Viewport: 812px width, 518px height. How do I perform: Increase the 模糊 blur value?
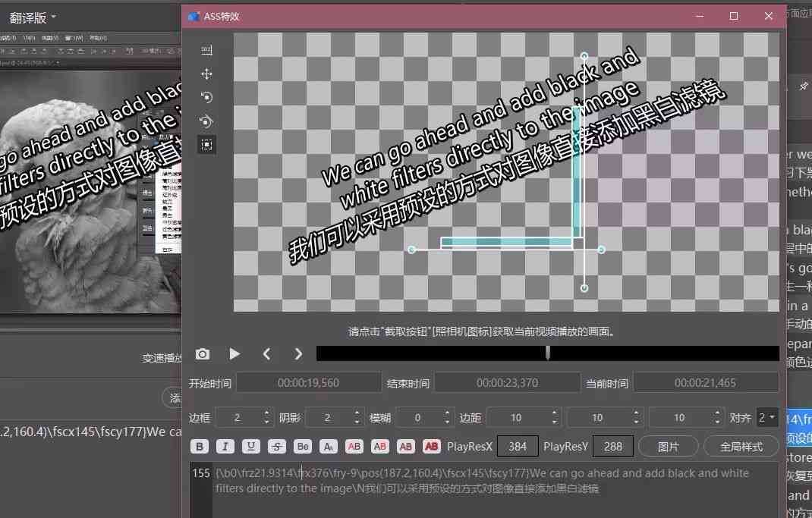pos(447,413)
